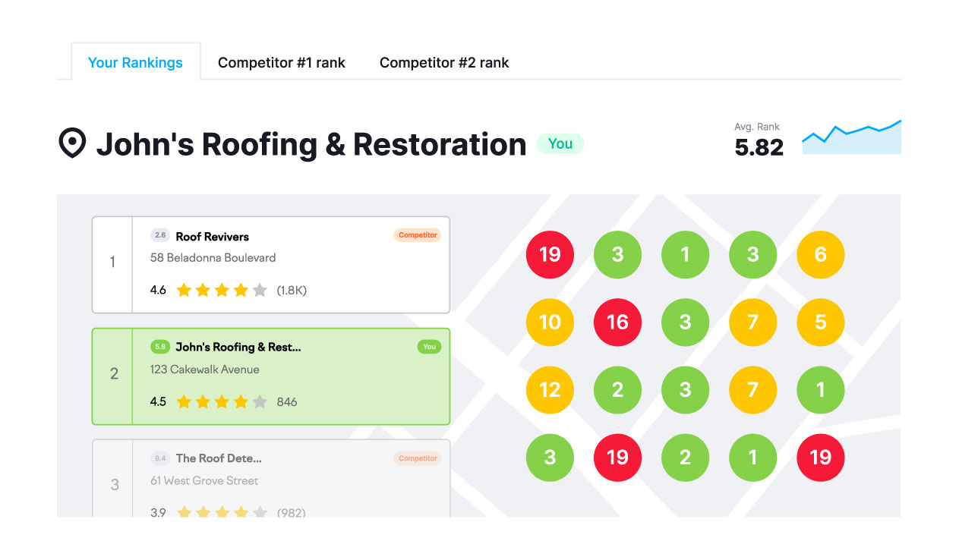Click the yellow 6 map pin

tap(820, 254)
